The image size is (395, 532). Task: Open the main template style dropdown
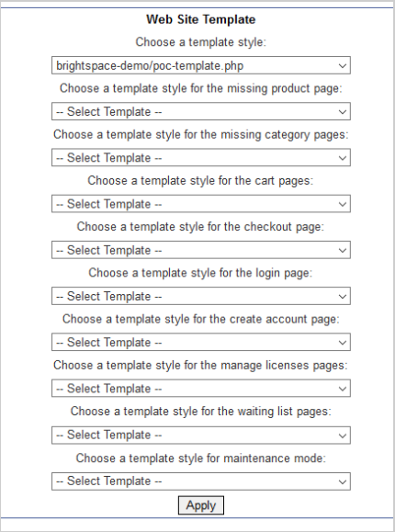click(x=201, y=65)
